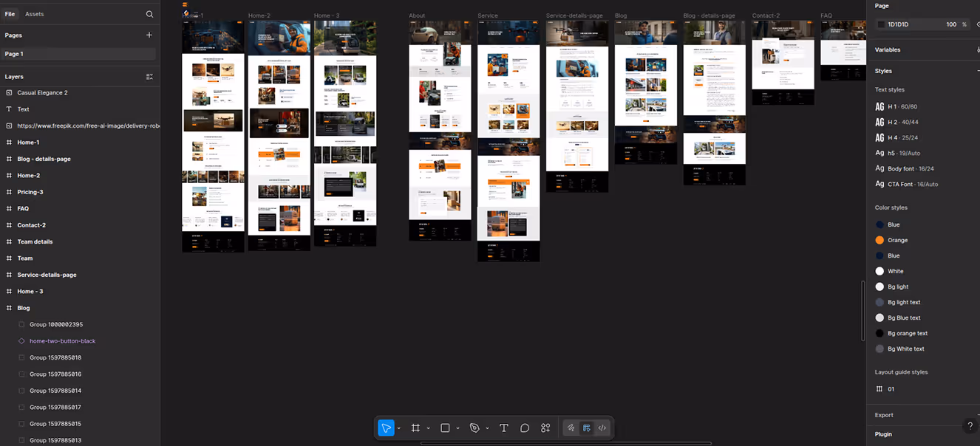
Task: Switch to Dev Mode using the code toggle
Action: tap(602, 428)
